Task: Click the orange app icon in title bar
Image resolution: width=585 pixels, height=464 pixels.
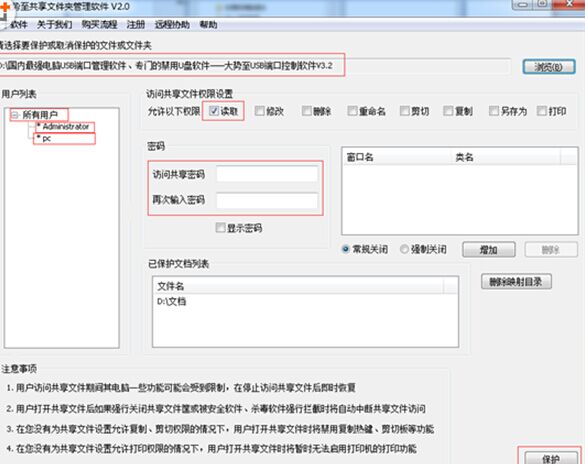Action: click(4, 7)
